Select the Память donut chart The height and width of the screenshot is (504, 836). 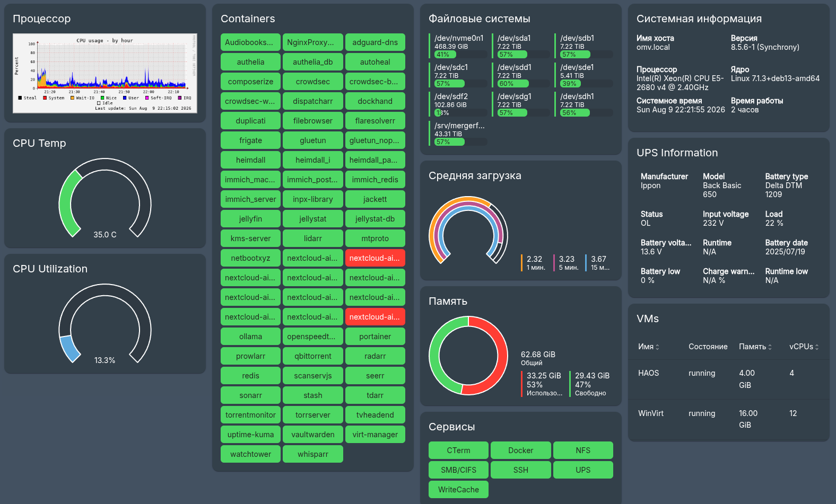tap(468, 356)
